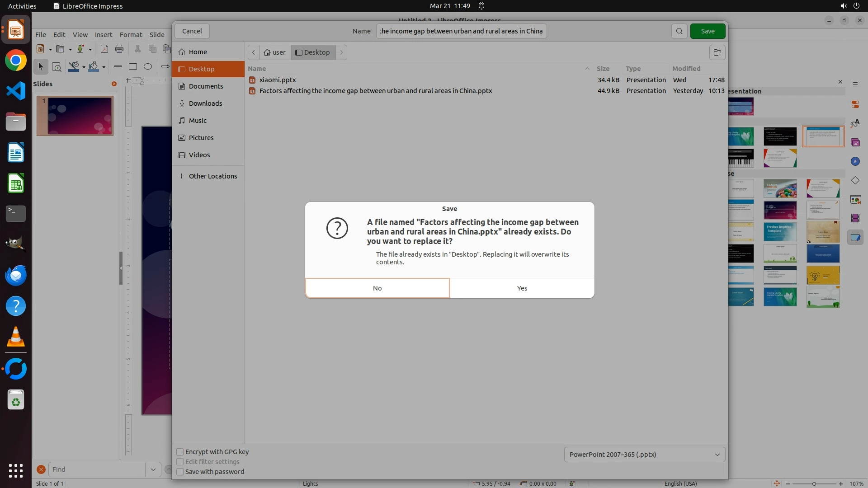This screenshot has height=488, width=868.
Task: Click Yes to replace the file
Action: [522, 288]
